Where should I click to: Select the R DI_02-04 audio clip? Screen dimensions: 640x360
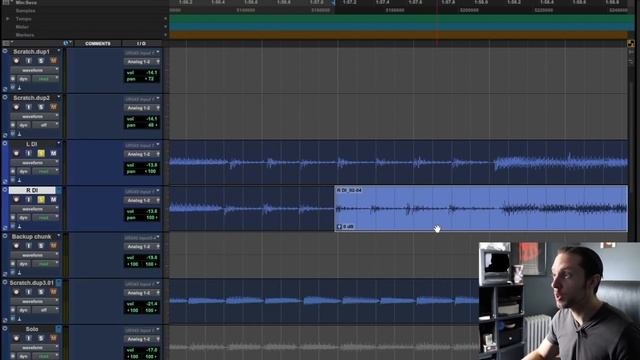(x=481, y=209)
